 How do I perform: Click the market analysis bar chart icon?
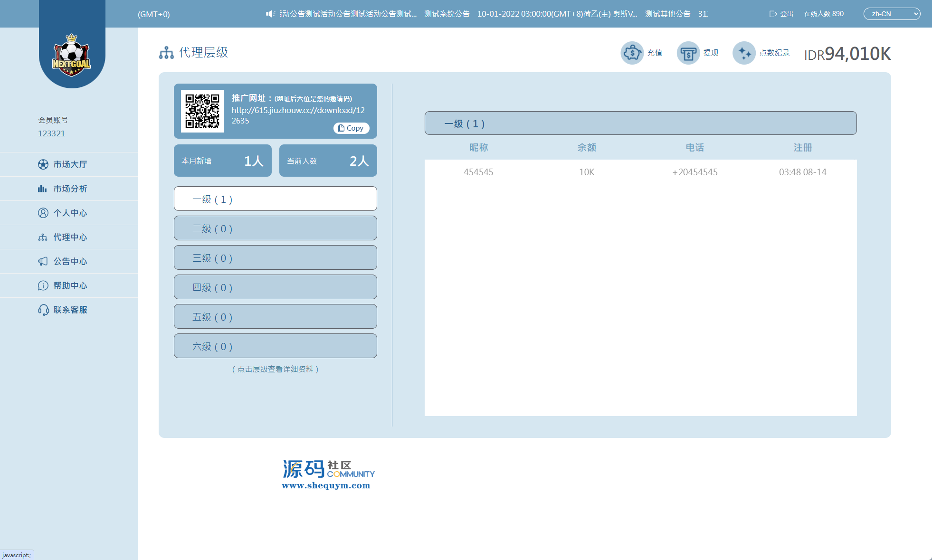coord(43,189)
